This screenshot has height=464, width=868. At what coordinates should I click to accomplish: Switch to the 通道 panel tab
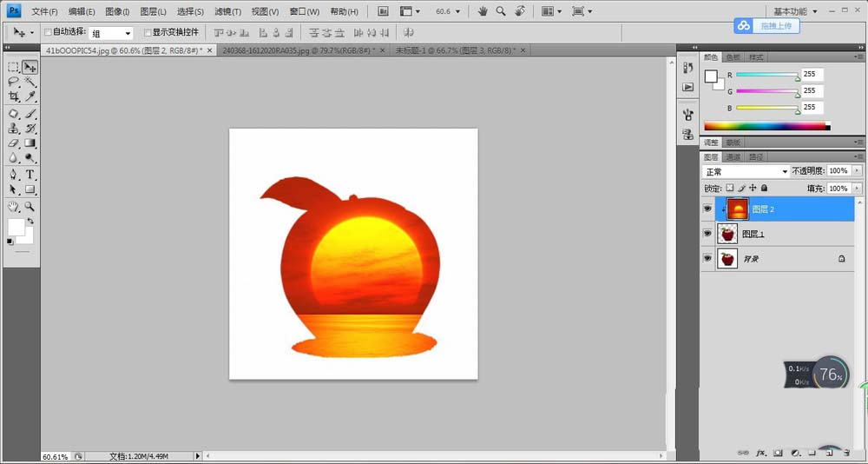tap(733, 157)
